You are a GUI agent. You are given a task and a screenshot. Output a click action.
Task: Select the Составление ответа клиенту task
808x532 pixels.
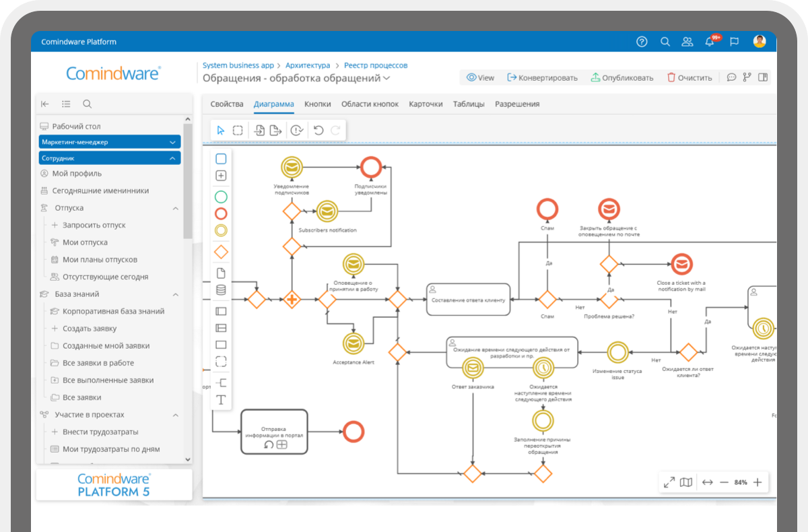point(468,299)
